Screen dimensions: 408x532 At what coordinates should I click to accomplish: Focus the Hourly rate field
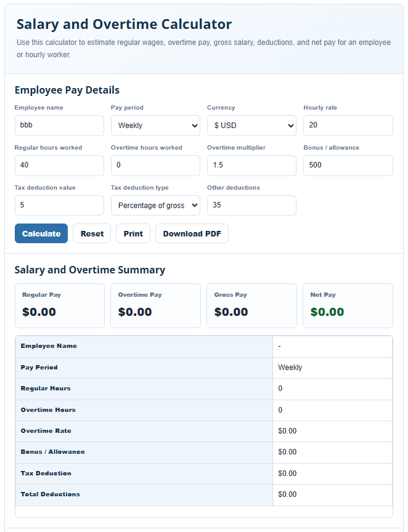[x=348, y=126]
